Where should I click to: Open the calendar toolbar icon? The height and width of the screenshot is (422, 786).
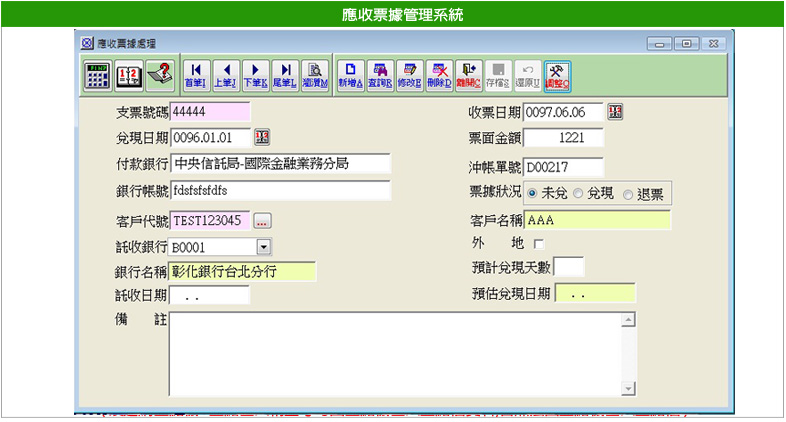pos(128,74)
